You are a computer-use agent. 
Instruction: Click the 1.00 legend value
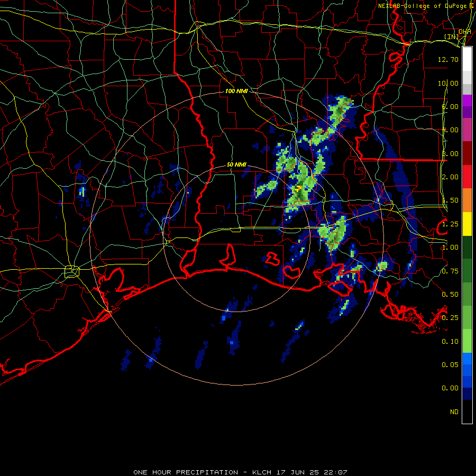coord(450,248)
